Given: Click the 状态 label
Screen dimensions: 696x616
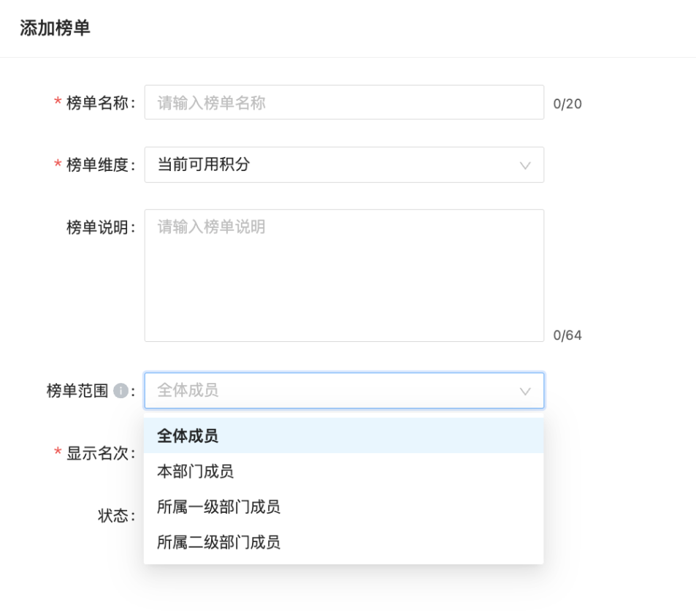Looking at the screenshot, I should [113, 516].
